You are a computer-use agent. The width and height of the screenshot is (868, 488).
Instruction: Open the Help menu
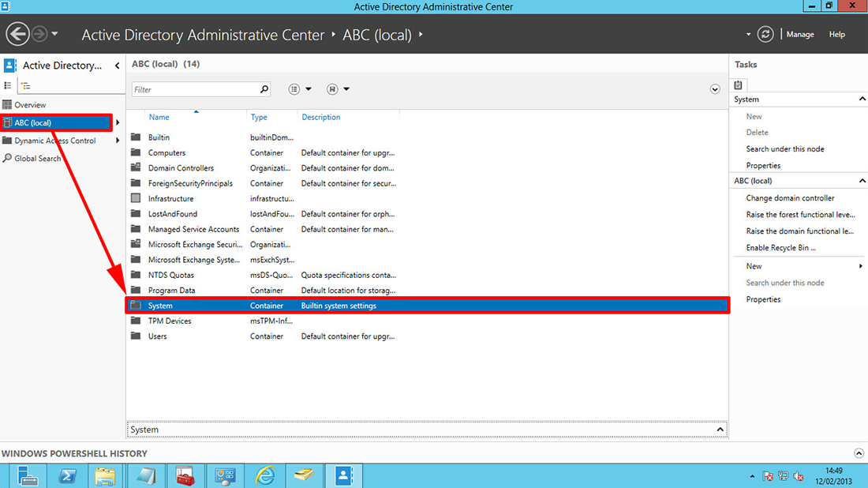[x=836, y=34]
